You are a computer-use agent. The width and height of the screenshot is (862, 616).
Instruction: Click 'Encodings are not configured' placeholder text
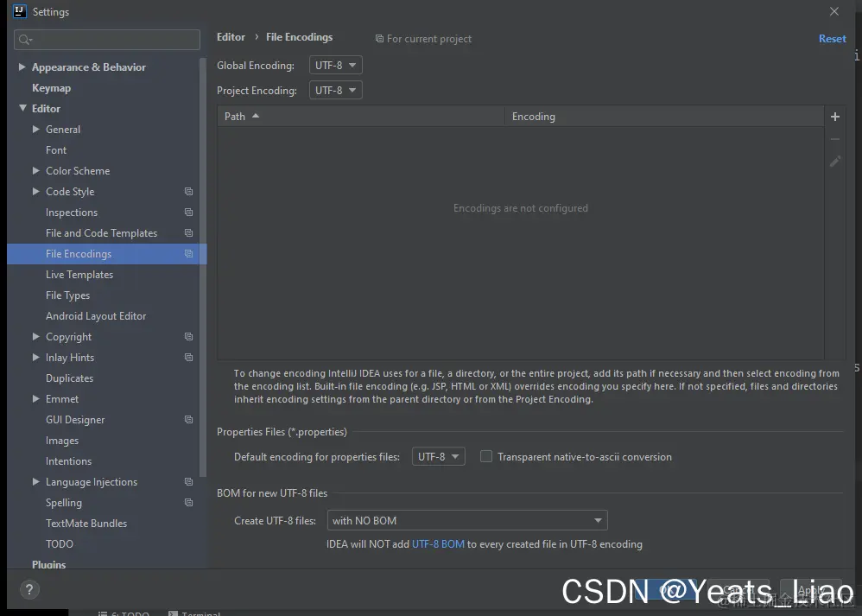(521, 208)
